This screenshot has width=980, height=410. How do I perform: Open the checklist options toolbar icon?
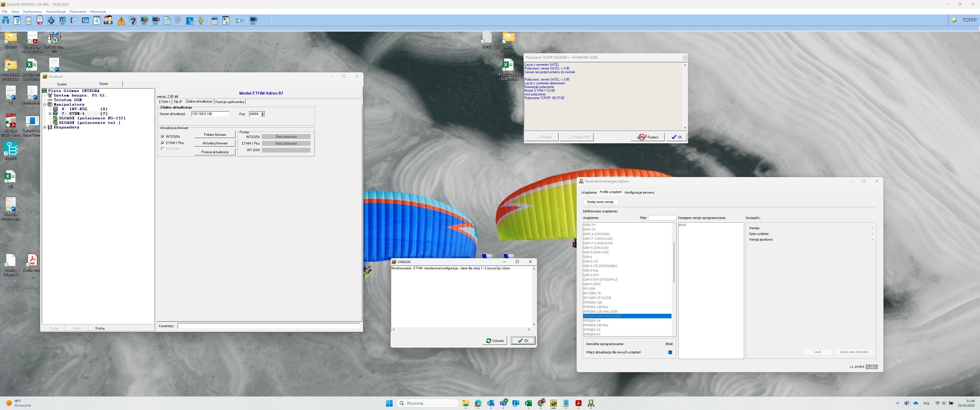coord(17,20)
